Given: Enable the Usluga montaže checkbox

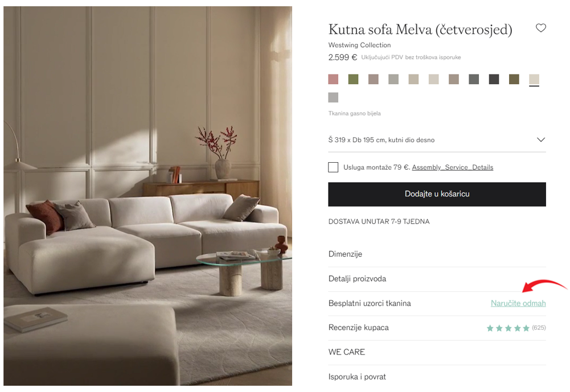Looking at the screenshot, I should (333, 167).
